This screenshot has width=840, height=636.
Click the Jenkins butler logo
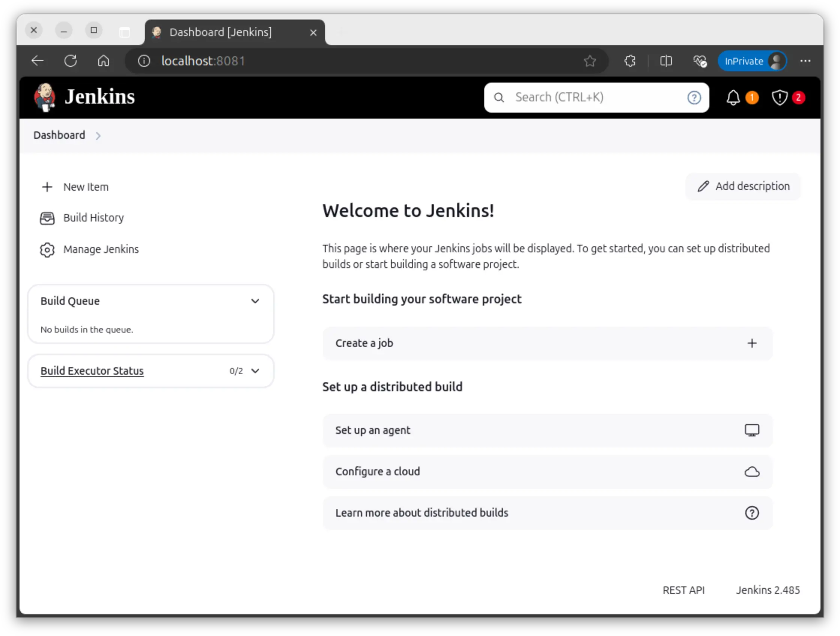point(45,97)
